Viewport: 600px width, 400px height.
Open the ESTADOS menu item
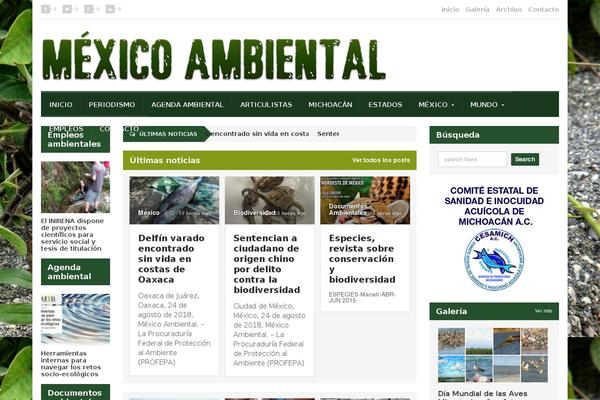click(385, 104)
